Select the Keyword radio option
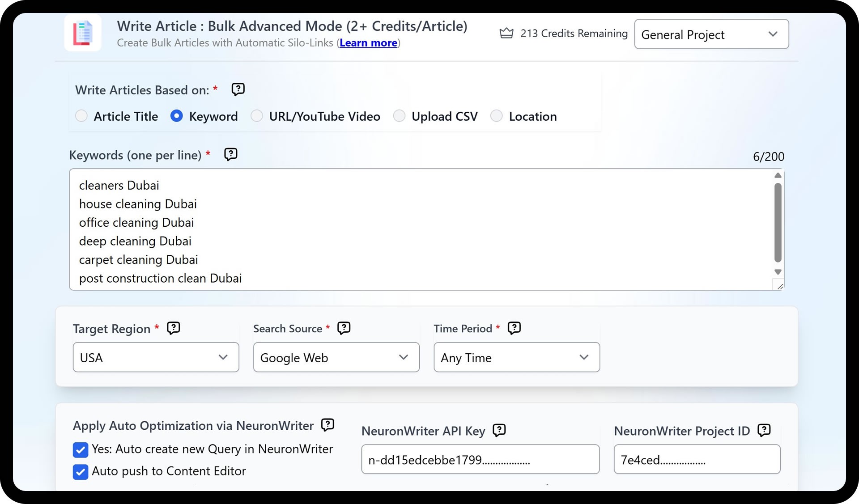The height and width of the screenshot is (504, 859). (x=177, y=116)
